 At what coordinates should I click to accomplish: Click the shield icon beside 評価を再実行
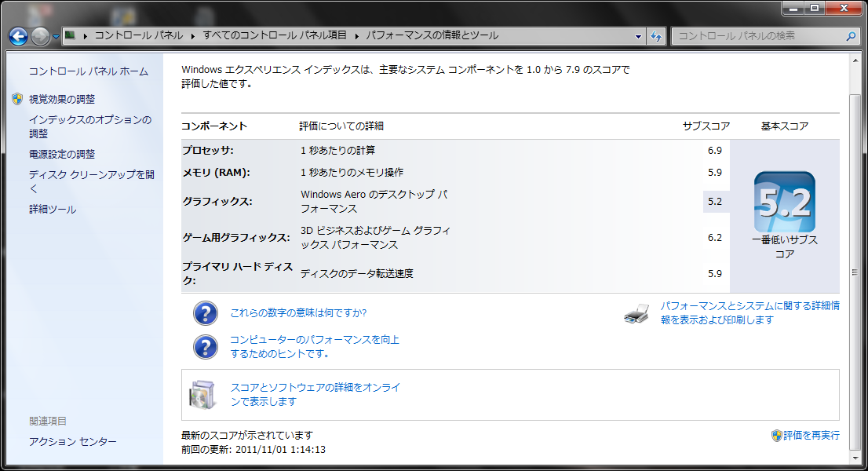pos(777,436)
